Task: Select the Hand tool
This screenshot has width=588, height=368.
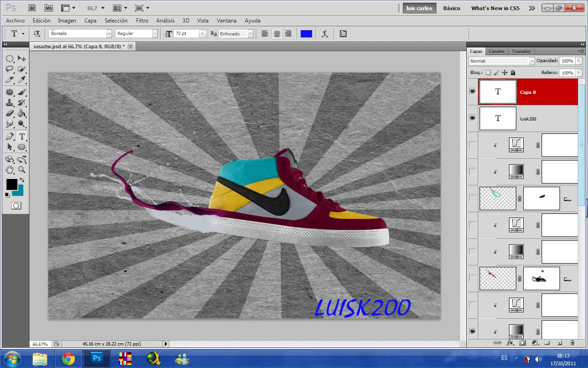Action: 10,169
